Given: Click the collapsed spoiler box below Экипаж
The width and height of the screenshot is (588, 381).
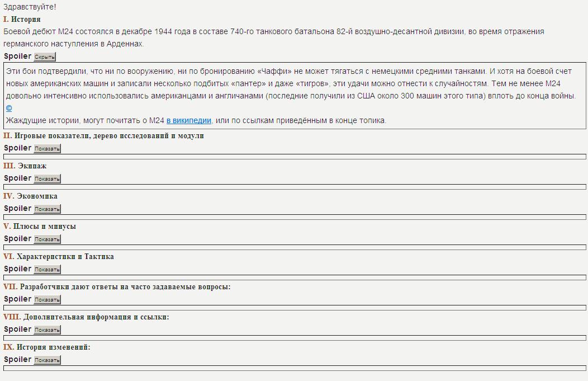Looking at the screenshot, I should [295, 187].
